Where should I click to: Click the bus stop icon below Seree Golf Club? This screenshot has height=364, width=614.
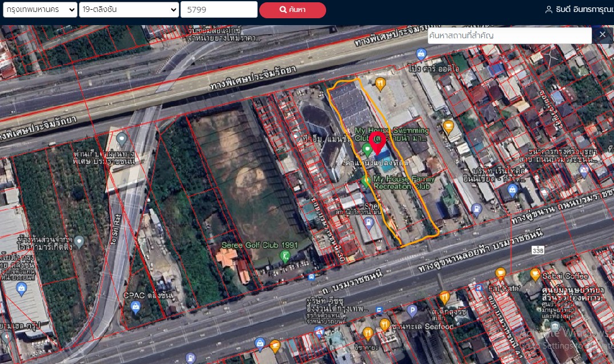(311, 277)
